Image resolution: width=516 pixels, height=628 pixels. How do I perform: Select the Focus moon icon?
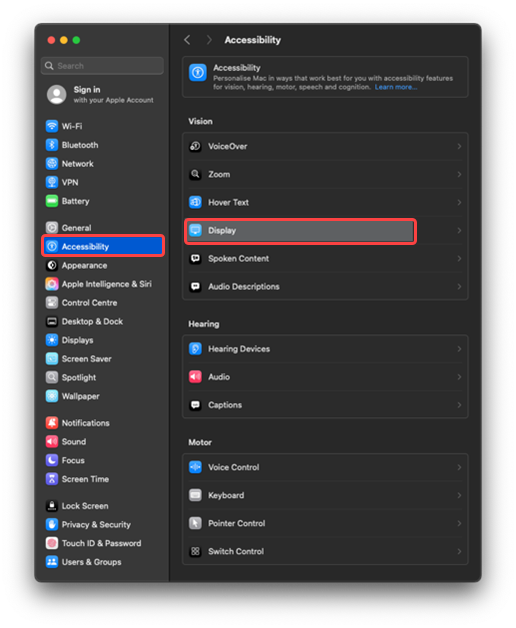coord(52,460)
